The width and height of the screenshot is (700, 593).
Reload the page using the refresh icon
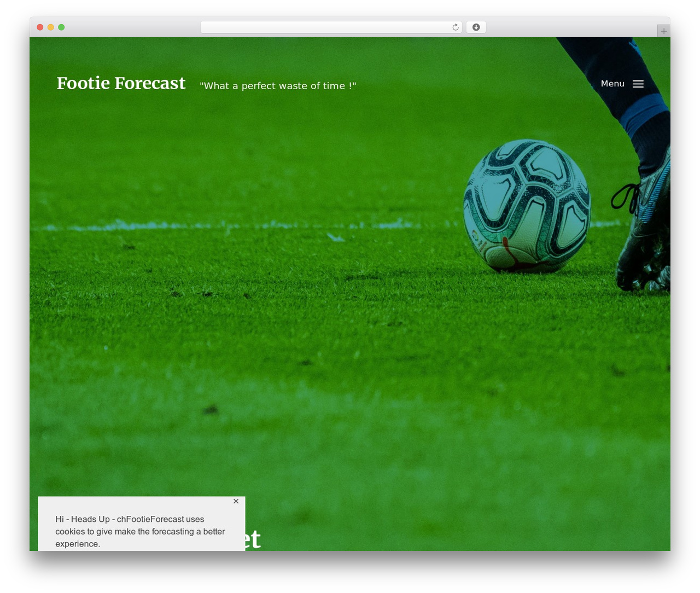456,27
